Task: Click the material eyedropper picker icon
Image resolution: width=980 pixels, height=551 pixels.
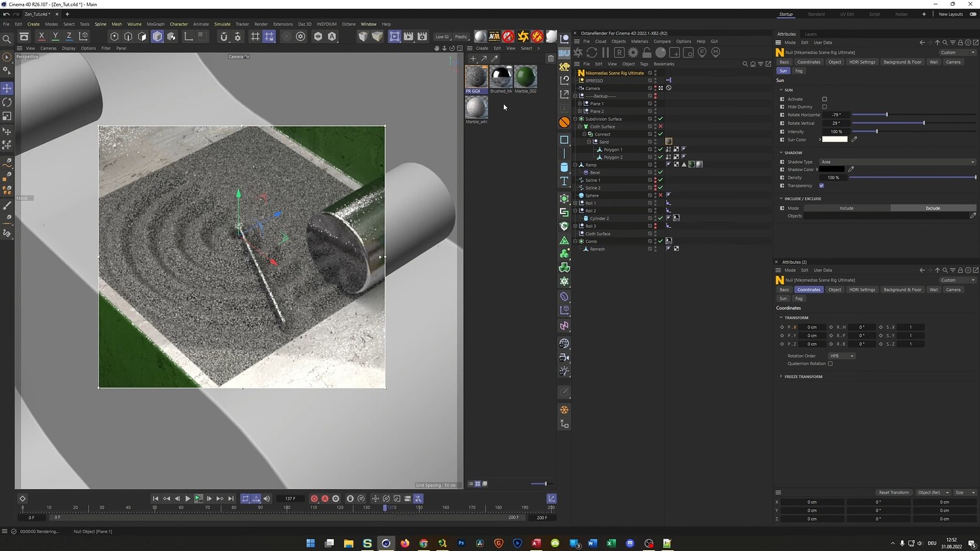Action: tap(495, 59)
